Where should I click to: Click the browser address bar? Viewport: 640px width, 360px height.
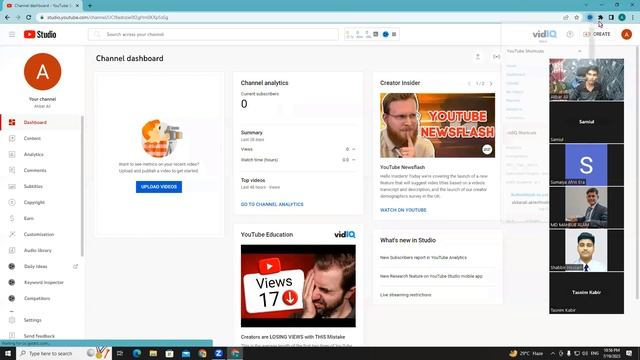click(x=302, y=18)
